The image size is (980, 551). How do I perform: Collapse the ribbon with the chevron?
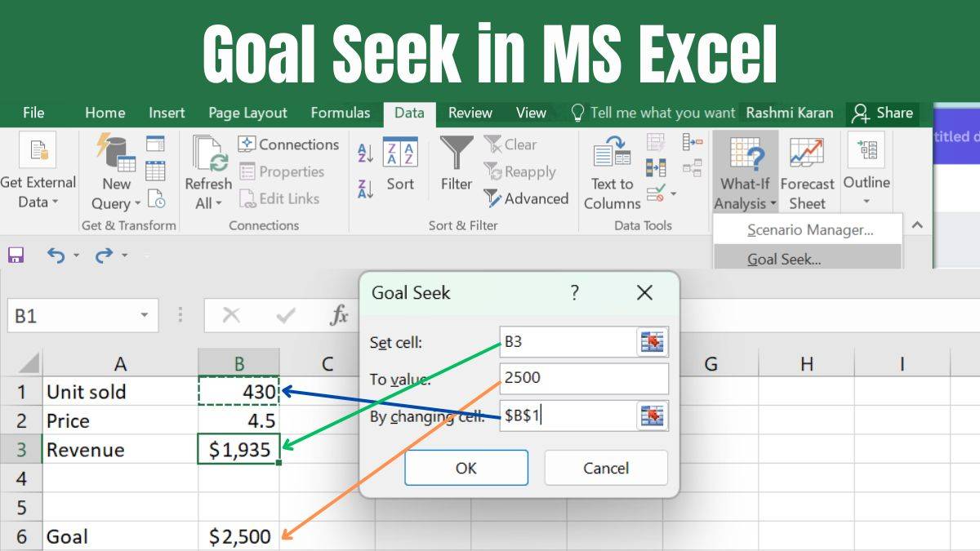[917, 224]
